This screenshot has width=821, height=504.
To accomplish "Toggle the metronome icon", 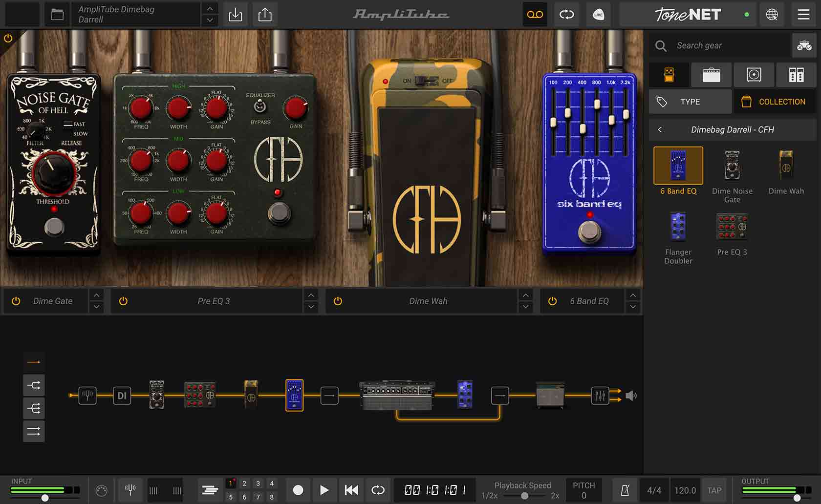I will click(625, 490).
